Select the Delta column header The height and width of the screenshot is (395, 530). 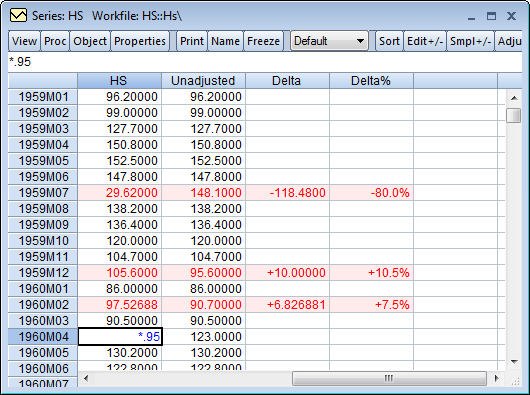point(287,81)
